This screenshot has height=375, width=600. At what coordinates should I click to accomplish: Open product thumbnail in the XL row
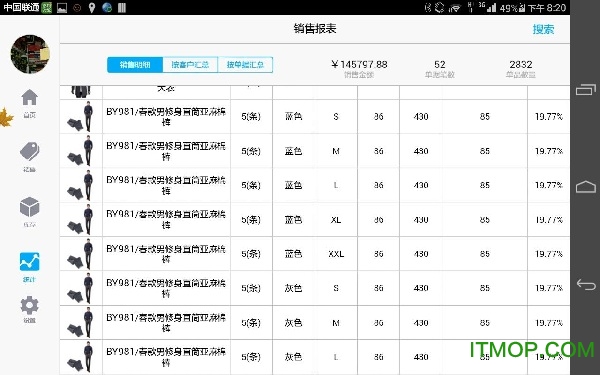pos(81,220)
